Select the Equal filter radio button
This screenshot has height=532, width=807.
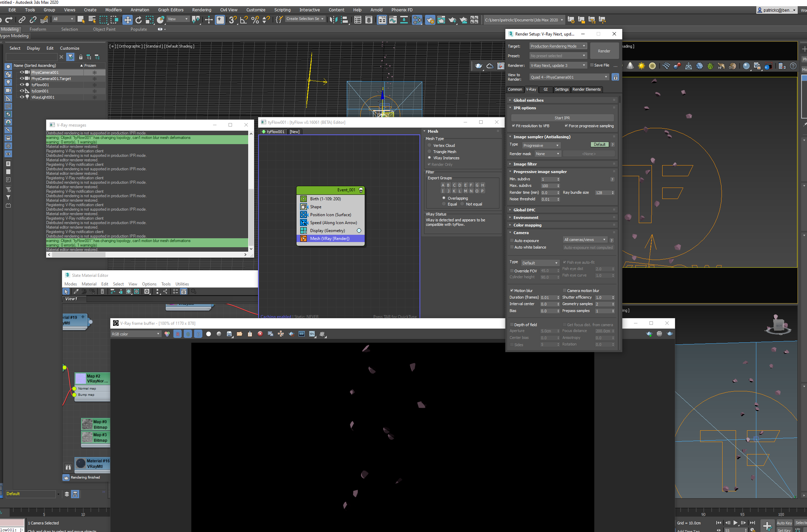click(444, 204)
